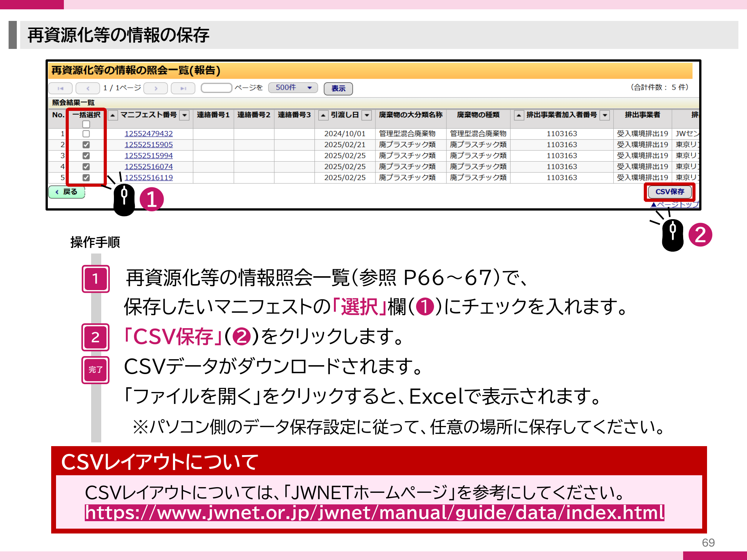747x560 pixels.
Task: Uncheck row 2 checkbox for 12552515905
Action: pos(86,144)
